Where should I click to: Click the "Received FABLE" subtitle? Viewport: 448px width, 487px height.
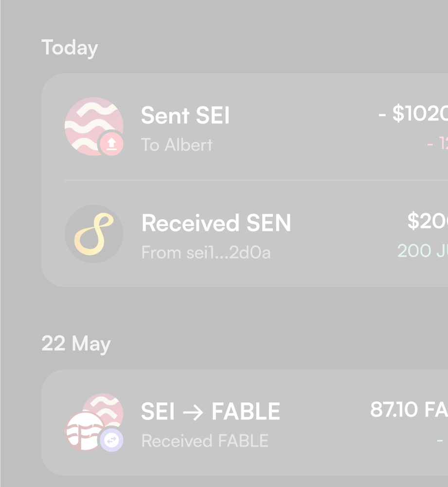pyautogui.click(x=205, y=441)
